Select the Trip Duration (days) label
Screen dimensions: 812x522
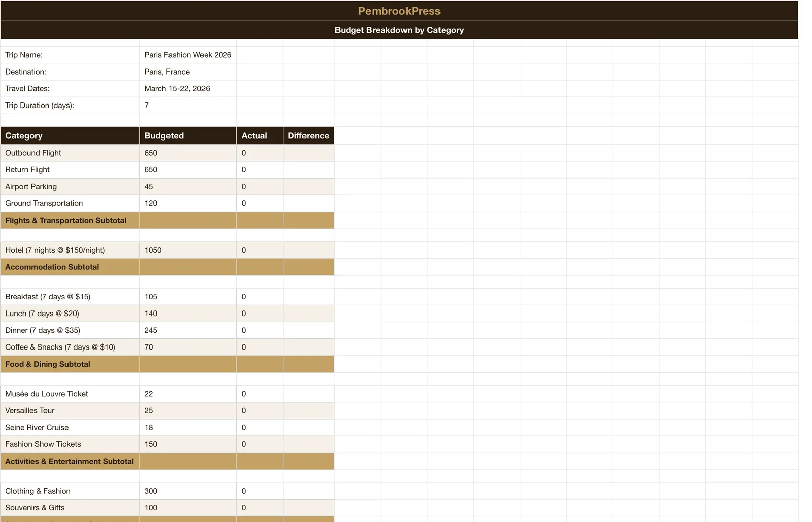[x=70, y=105]
